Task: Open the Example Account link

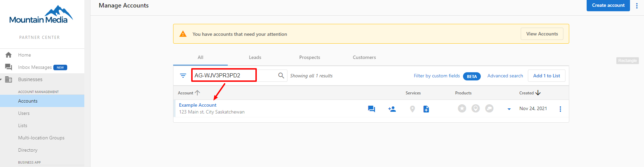Action: pyautogui.click(x=198, y=105)
